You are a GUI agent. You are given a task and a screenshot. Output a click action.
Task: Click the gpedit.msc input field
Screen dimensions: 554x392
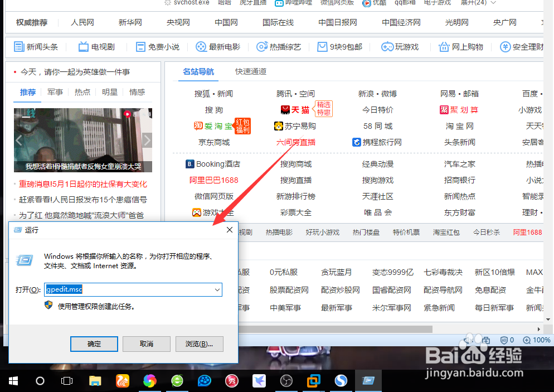tap(133, 290)
